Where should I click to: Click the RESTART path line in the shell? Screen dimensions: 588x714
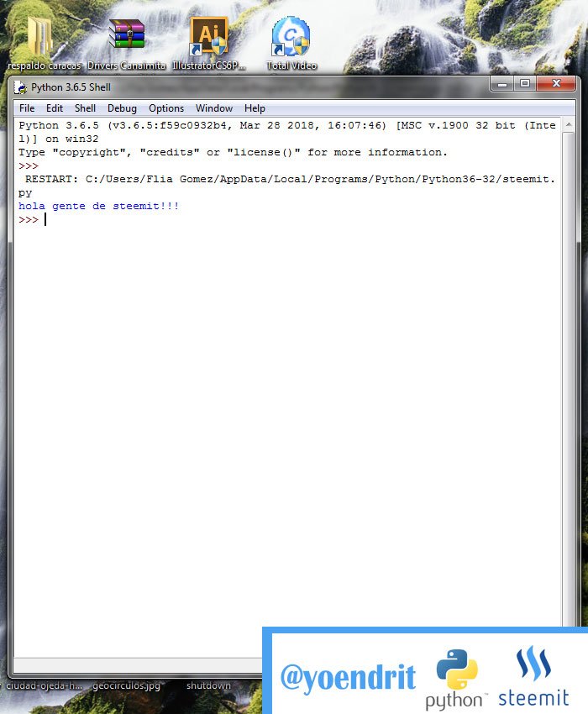[x=287, y=186]
